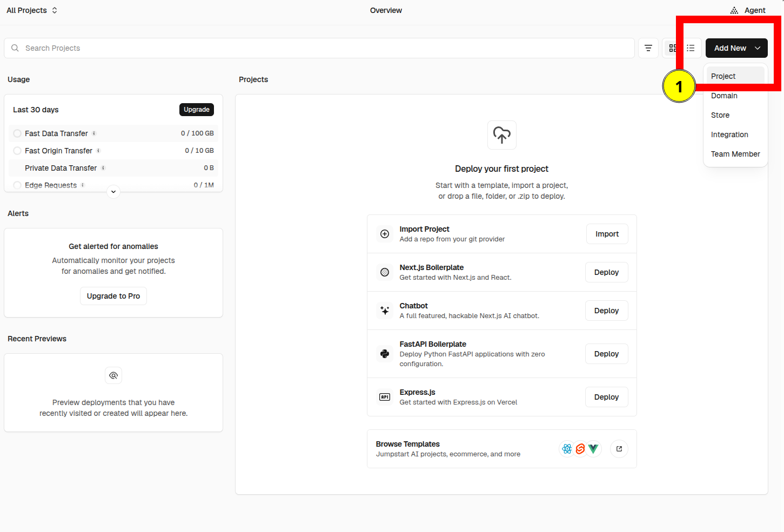The image size is (784, 532).
Task: Choose Domain from the Add New menu
Action: [735, 96]
